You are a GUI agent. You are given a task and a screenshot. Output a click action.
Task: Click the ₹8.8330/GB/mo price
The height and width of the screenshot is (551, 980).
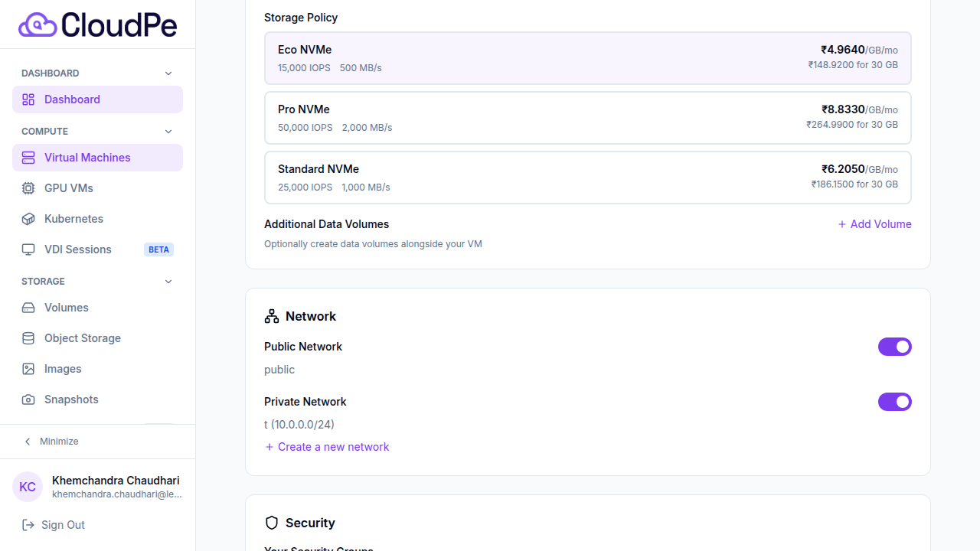(x=860, y=109)
